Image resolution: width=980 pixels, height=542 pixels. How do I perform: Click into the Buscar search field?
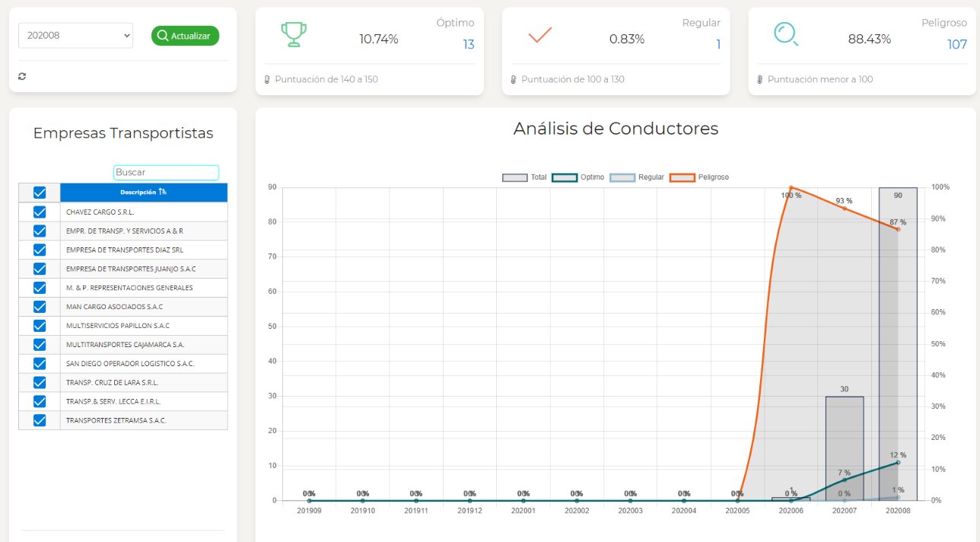click(166, 173)
